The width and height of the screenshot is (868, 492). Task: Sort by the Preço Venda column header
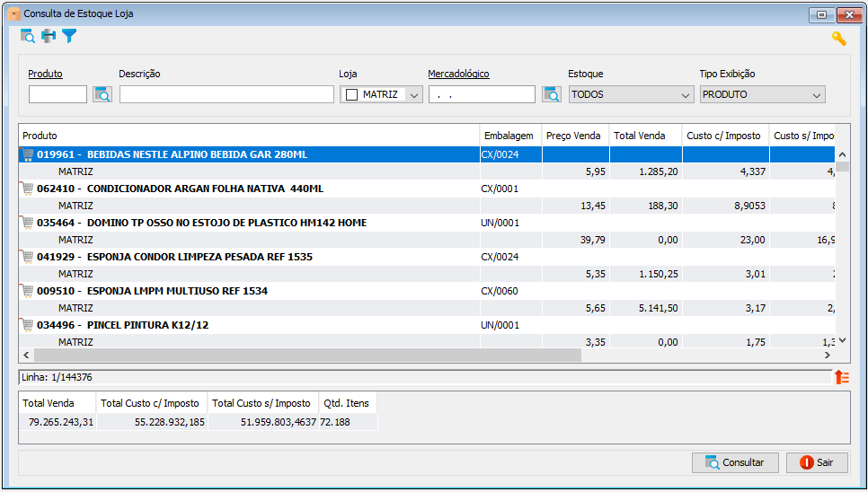575,136
